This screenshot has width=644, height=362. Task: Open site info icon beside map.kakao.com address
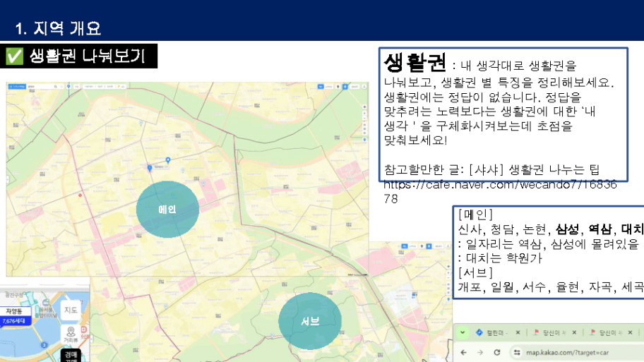coord(517,352)
